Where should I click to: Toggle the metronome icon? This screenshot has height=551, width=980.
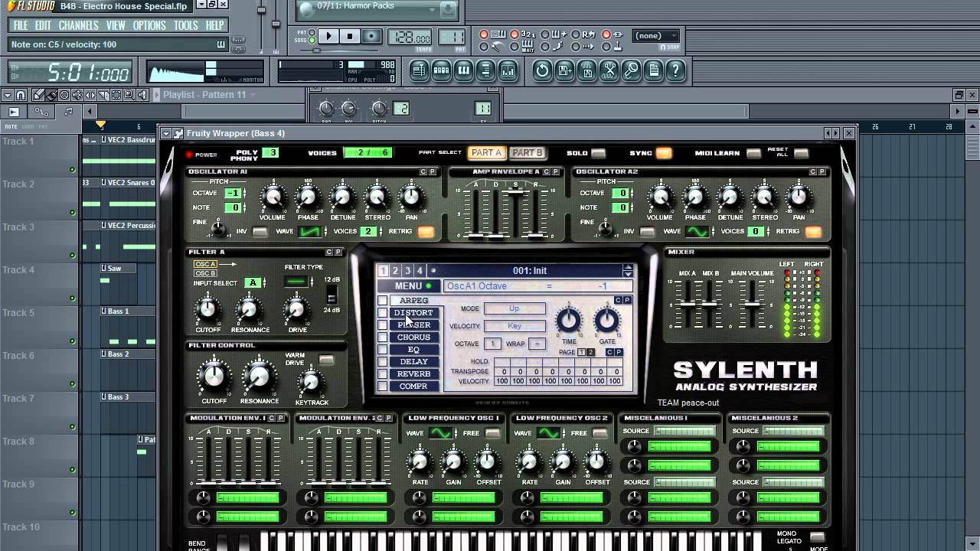click(498, 47)
